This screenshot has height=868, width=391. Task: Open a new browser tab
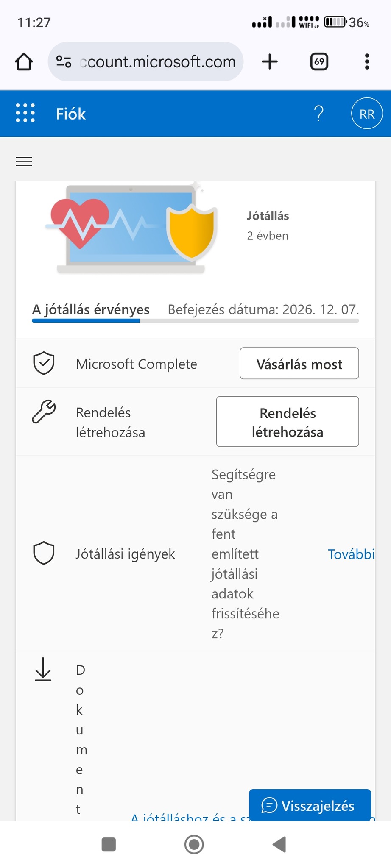click(270, 62)
